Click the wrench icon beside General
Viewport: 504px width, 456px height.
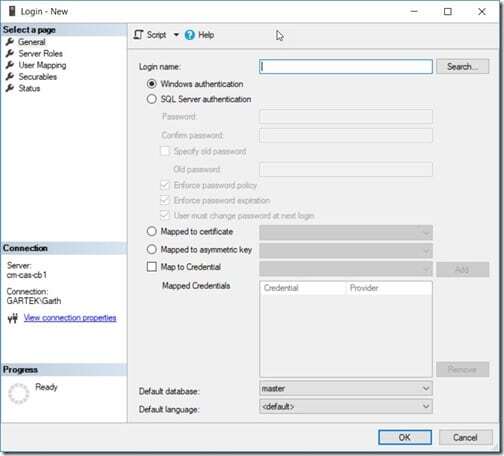click(10, 42)
